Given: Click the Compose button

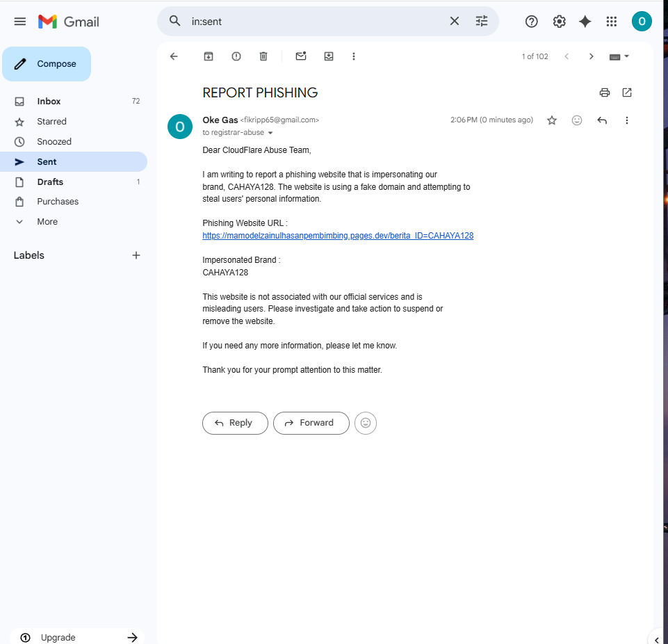Looking at the screenshot, I should click(47, 64).
